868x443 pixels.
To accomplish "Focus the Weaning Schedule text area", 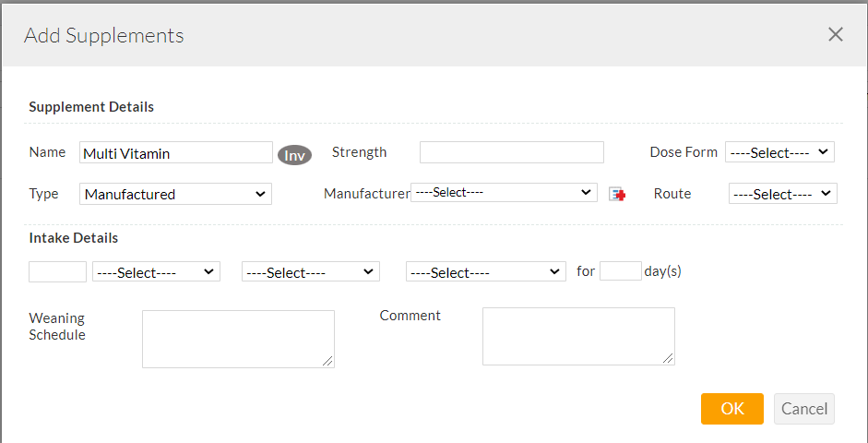I will point(237,338).
